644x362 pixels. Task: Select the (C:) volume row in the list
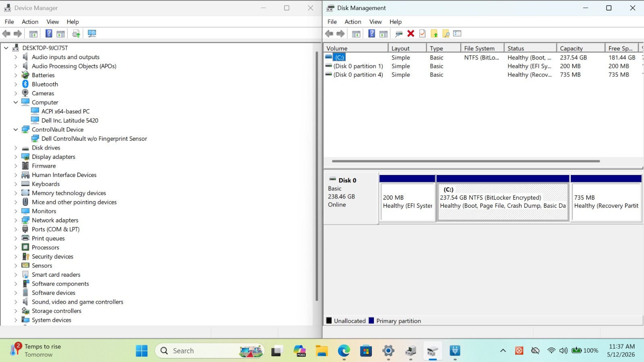[483, 58]
